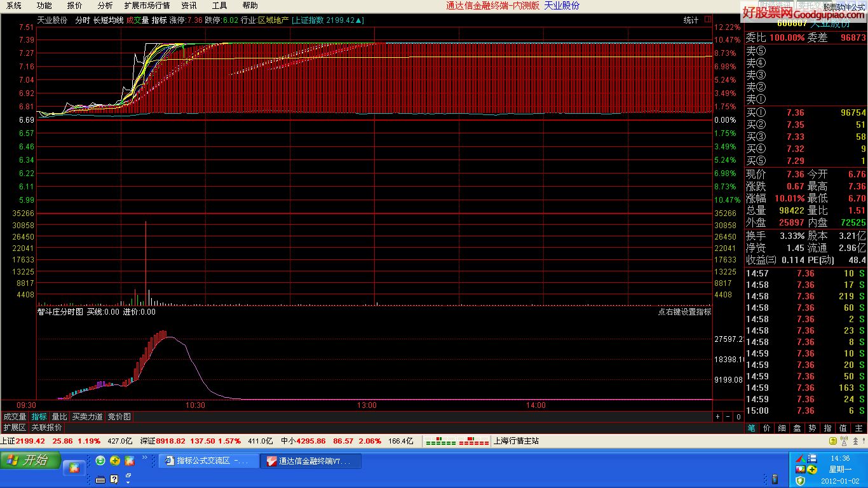Viewport: 868px width, 488px height.
Task: Click 成交量 label in chart header
Action: [x=137, y=20]
